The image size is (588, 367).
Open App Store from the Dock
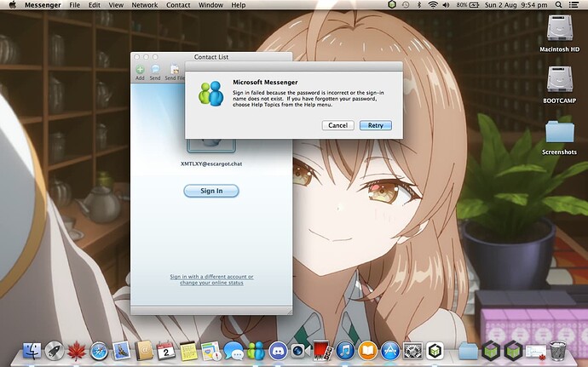click(x=390, y=352)
